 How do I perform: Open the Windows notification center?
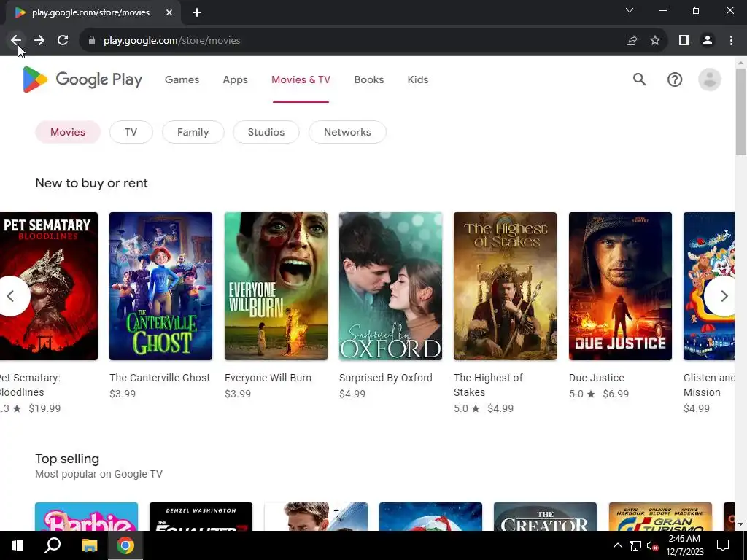click(x=723, y=545)
